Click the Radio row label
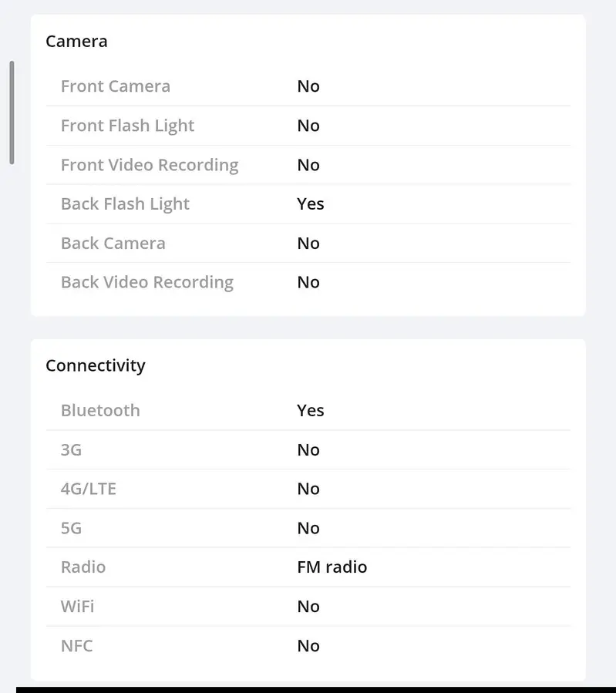 83,567
